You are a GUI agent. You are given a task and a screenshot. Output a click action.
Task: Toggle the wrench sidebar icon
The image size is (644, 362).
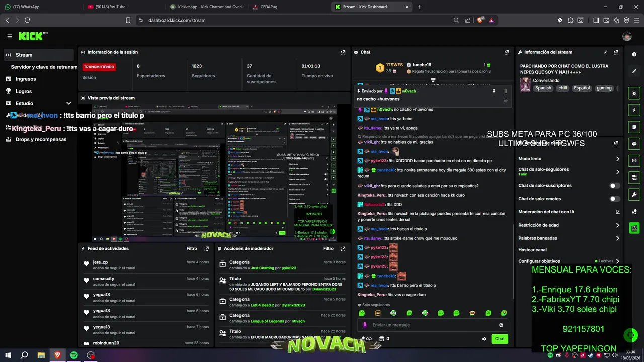pos(634,195)
